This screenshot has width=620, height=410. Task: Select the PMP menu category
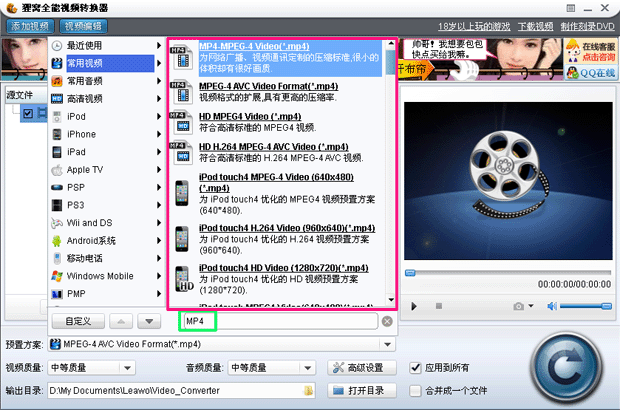tap(107, 294)
